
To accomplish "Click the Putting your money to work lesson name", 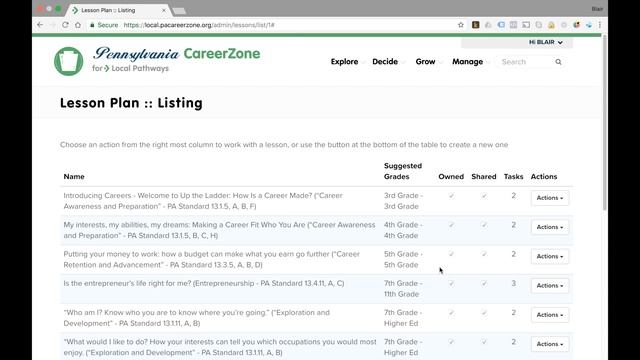I will click(211, 259).
